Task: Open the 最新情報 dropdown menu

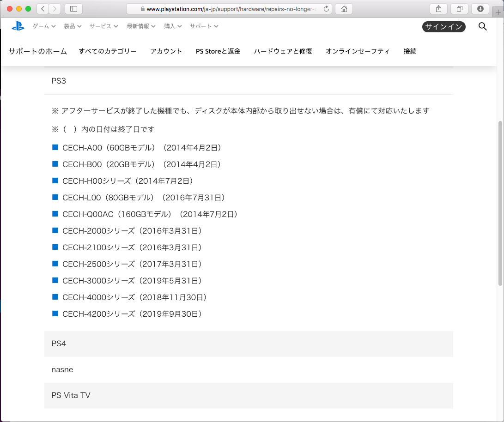Action: click(141, 26)
